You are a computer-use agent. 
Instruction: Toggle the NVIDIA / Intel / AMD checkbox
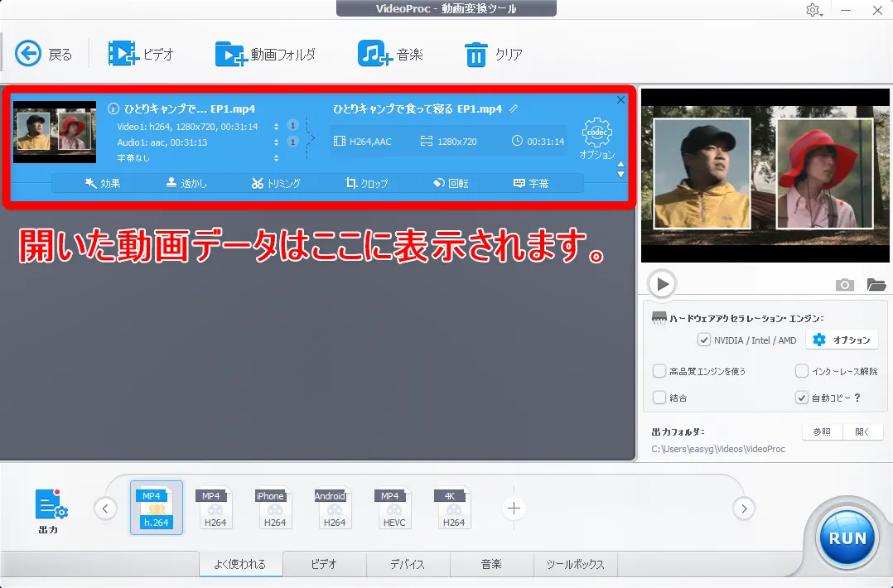704,340
